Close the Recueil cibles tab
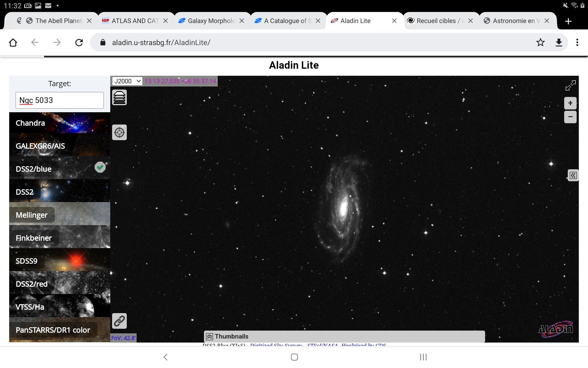588x368 pixels. 470,21
